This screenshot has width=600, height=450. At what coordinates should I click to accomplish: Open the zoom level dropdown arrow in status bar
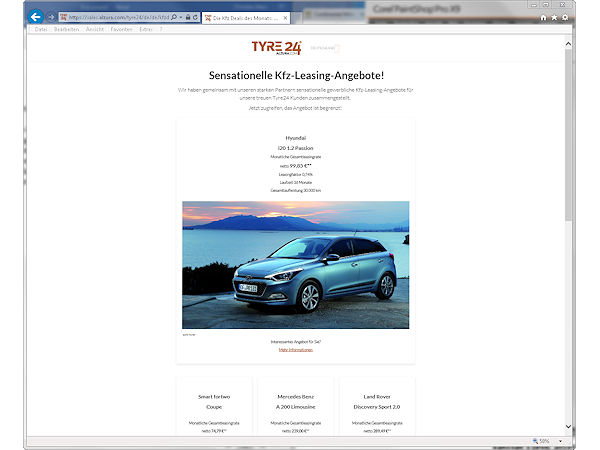point(560,441)
